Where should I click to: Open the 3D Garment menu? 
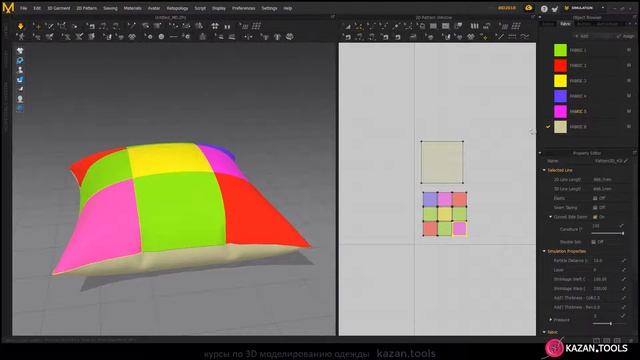pos(59,8)
